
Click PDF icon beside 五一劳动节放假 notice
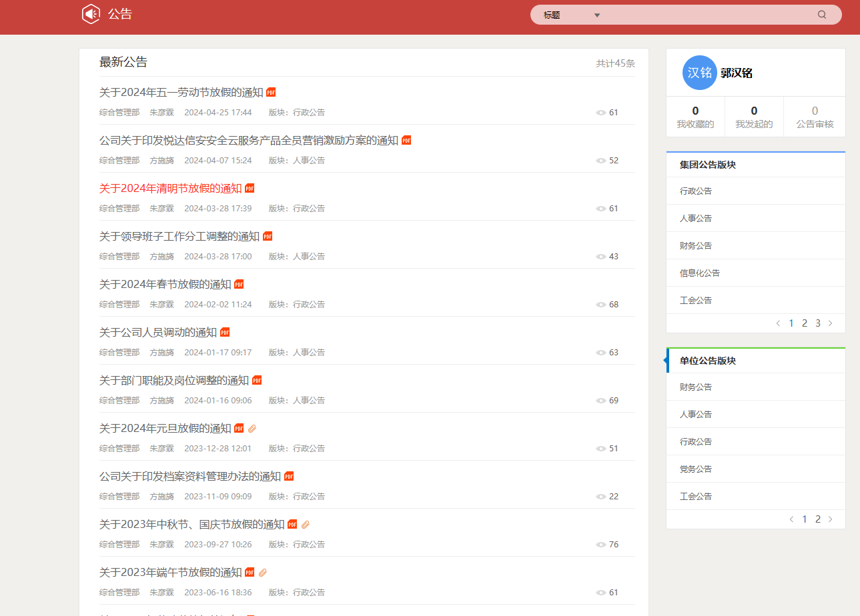[271, 92]
